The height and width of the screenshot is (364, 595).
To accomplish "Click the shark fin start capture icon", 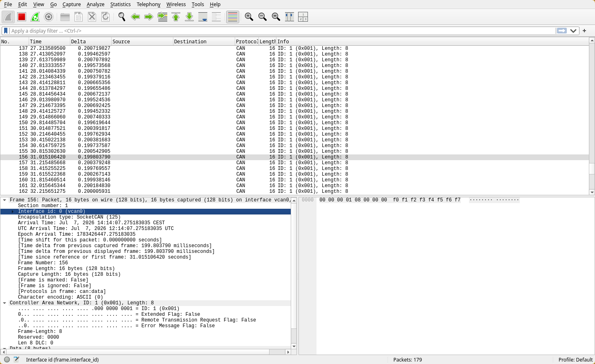I will pyautogui.click(x=9, y=17).
